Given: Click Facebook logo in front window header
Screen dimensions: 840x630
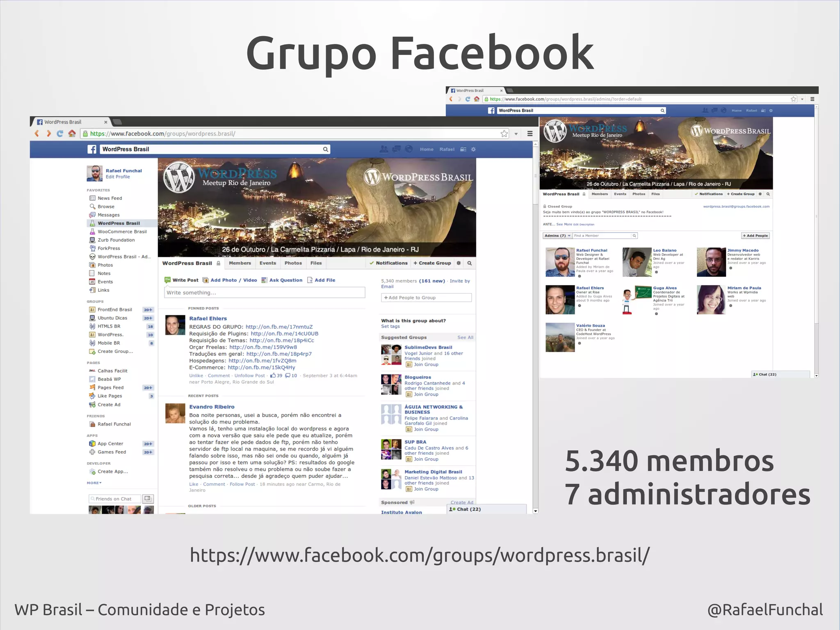Looking at the screenshot, I should click(92, 149).
